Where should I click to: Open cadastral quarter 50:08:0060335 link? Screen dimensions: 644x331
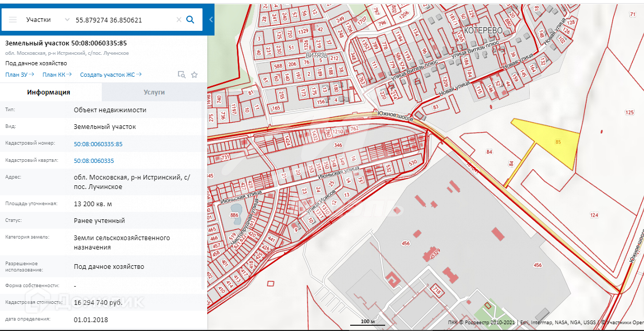94,161
